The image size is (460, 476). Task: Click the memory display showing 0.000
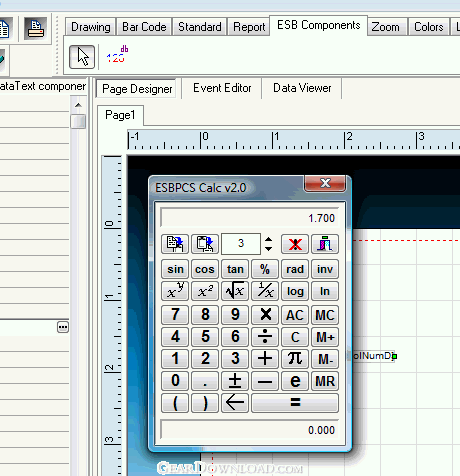[249, 430]
